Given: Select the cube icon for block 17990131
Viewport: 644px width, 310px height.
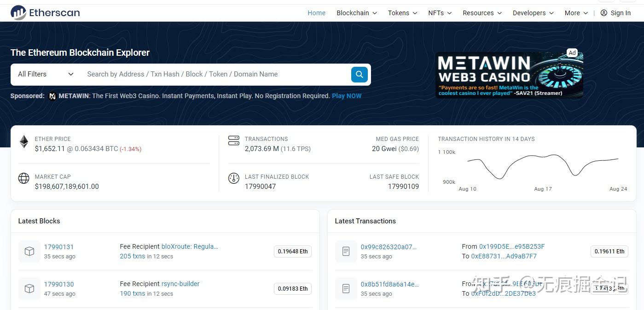Looking at the screenshot, I should 29,252.
